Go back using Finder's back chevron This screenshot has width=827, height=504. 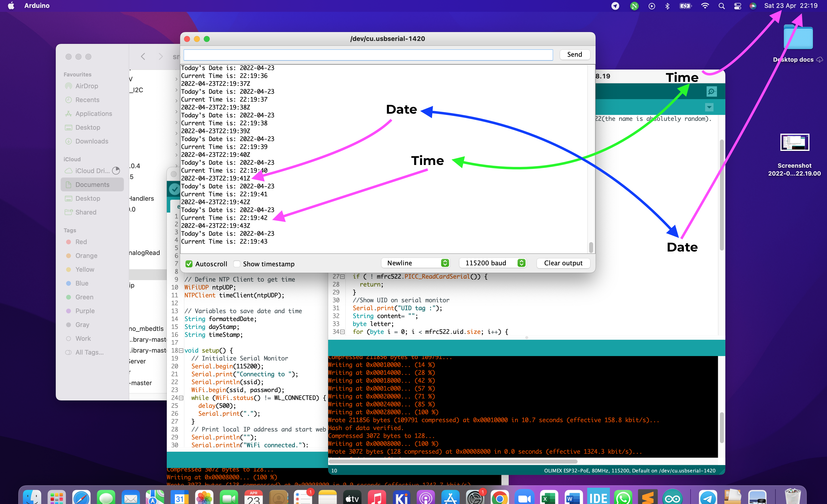(x=143, y=56)
